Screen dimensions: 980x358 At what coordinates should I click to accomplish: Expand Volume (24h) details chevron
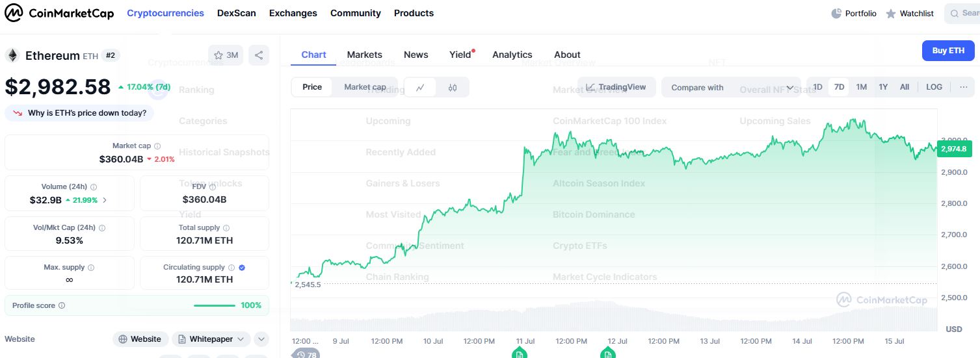(x=105, y=200)
